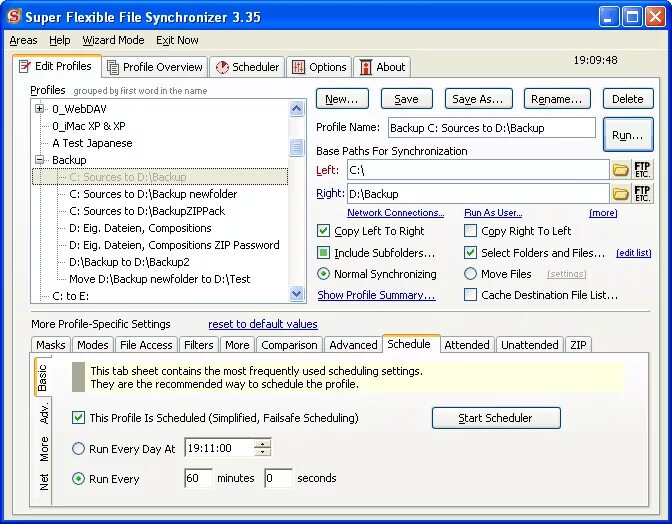672x524 pixels.
Task: Open the Adv. vertical schedule tab
Action: point(43,413)
